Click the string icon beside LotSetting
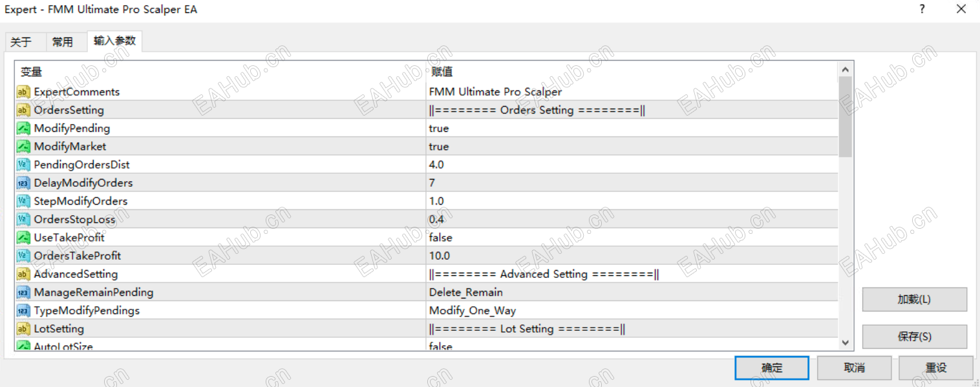 (24, 329)
